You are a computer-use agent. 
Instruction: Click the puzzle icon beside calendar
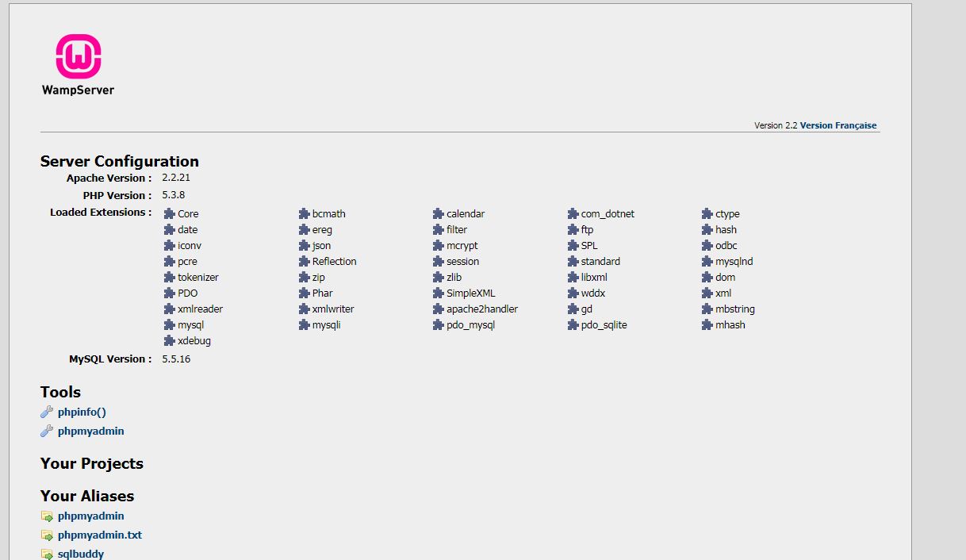[438, 214]
